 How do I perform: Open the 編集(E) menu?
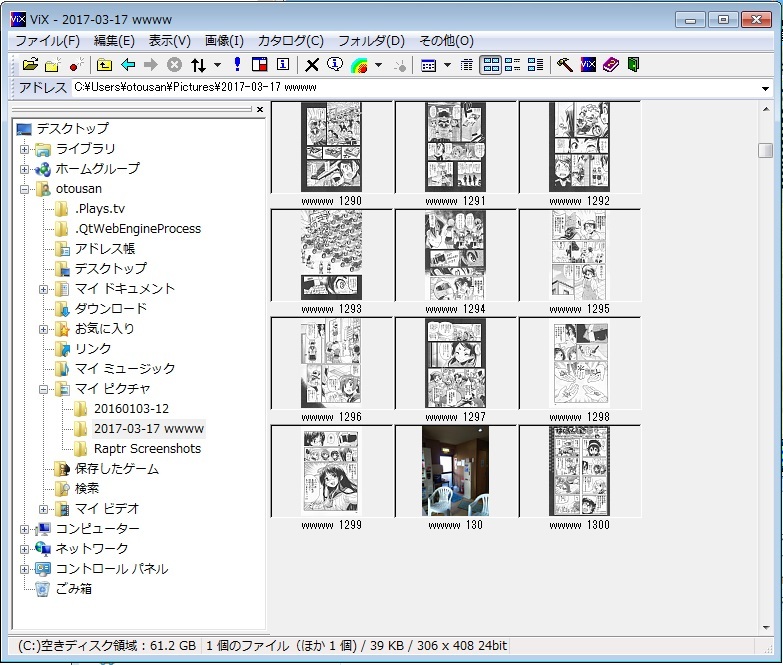114,40
